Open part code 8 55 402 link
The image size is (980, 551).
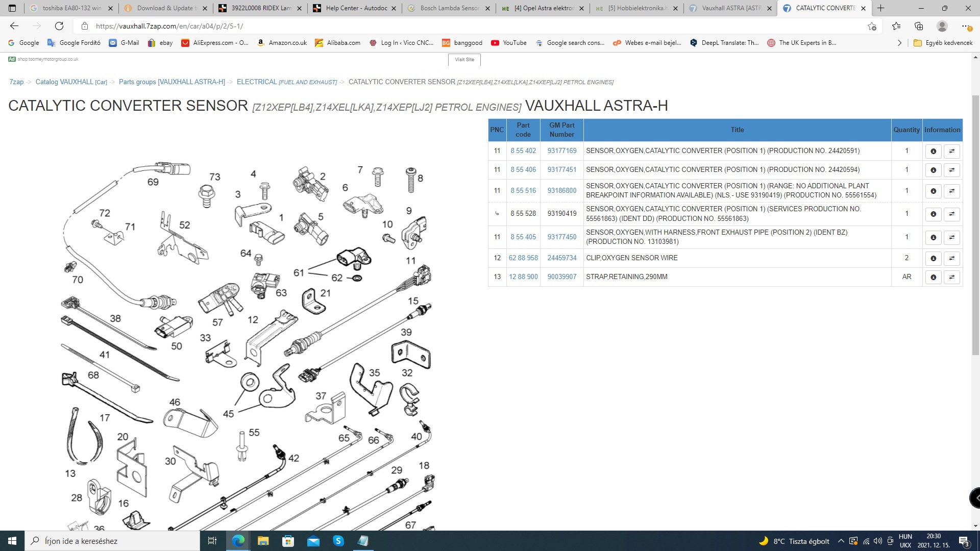(x=523, y=151)
